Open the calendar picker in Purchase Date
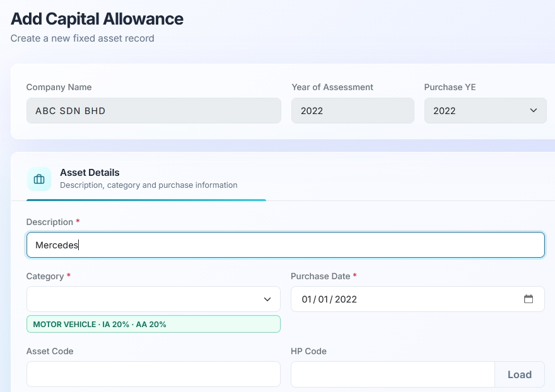555x392 pixels. click(x=528, y=299)
